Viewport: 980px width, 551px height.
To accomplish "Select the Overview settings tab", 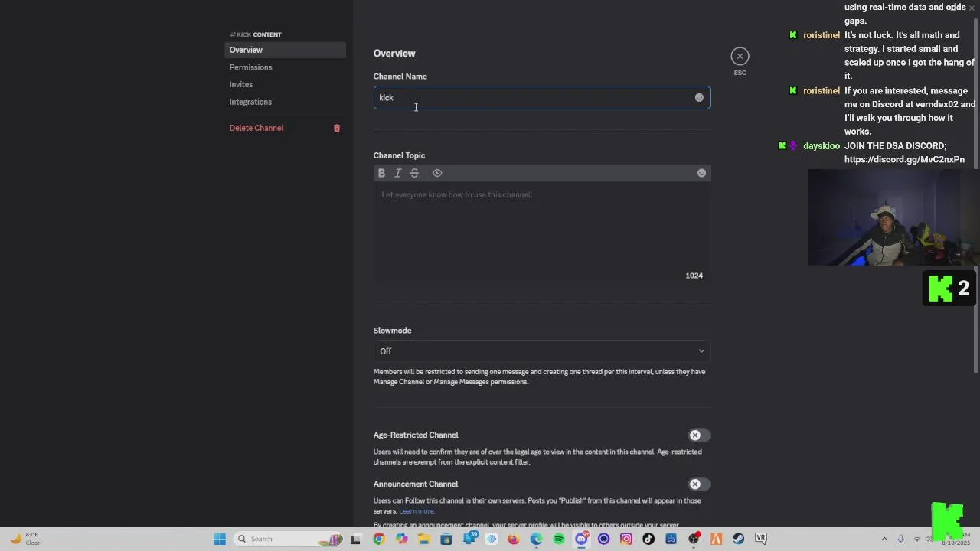I will click(285, 50).
